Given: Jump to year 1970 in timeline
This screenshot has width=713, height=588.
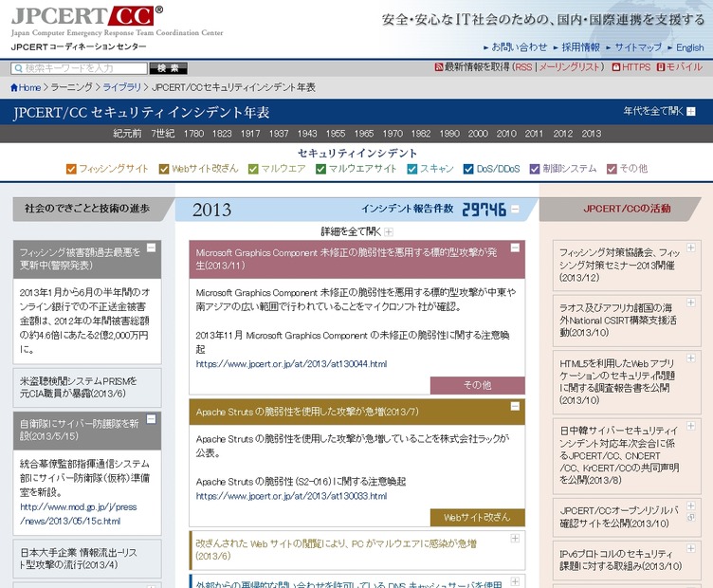Looking at the screenshot, I should pos(393,134).
